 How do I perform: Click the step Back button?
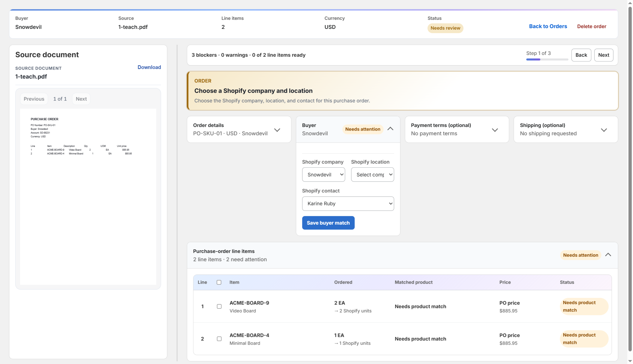[581, 55]
